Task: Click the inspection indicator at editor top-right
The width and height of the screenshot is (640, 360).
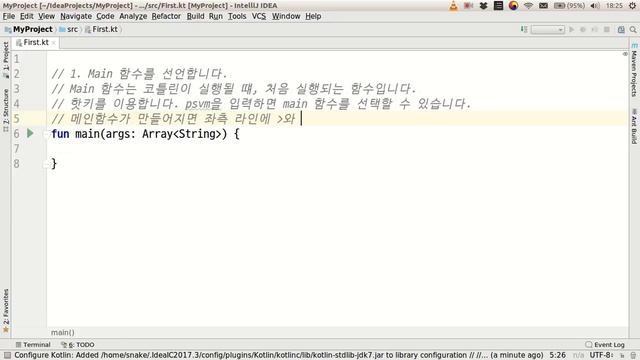Action: point(625,54)
